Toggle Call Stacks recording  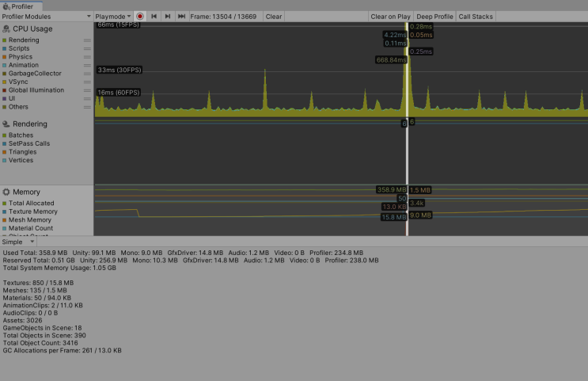click(x=476, y=17)
